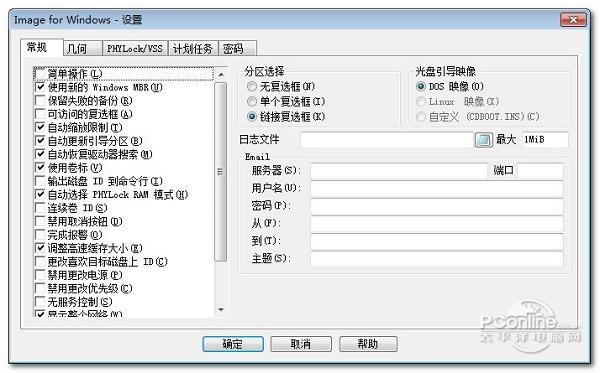Click scroll up arrow of options list
The height and width of the screenshot is (373, 600).
221,74
